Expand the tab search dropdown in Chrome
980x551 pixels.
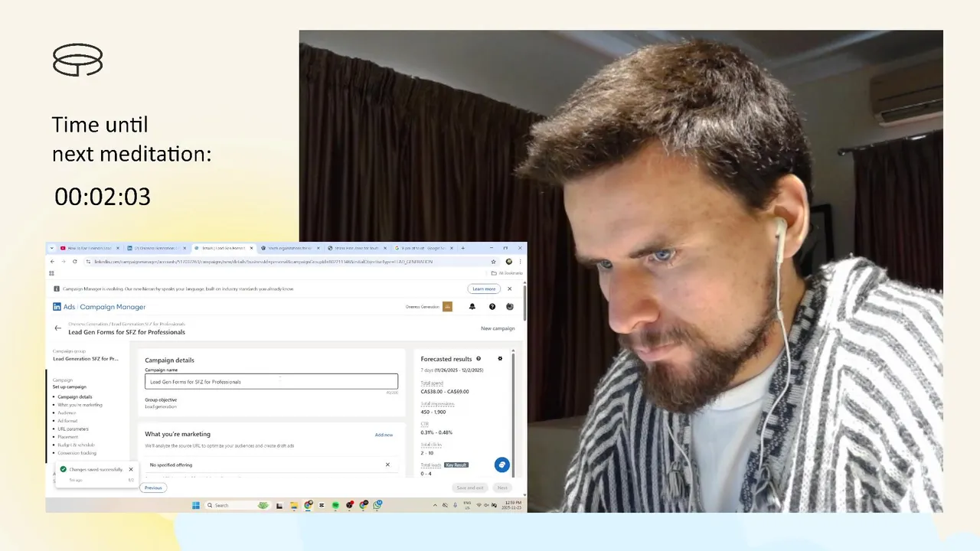point(51,248)
